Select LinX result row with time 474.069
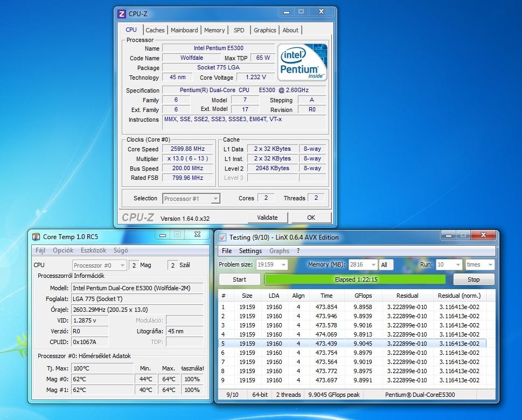This screenshot has height=420, width=522. [352, 334]
